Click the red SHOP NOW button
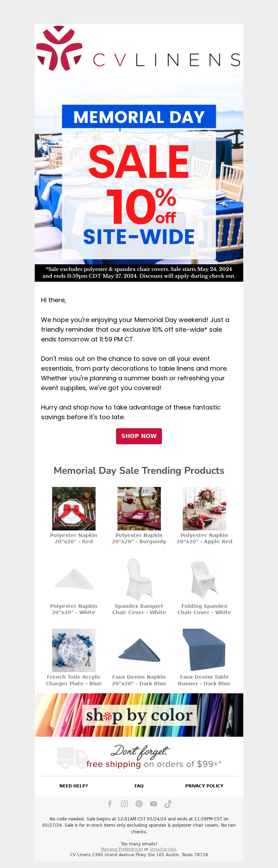The image size is (278, 868). (x=139, y=436)
